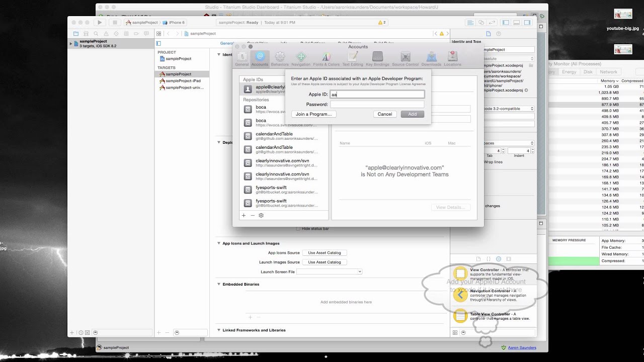Viewport: 644px width, 362px height.
Task: Collapse Linked Frameworks and Libraries section
Action: (x=219, y=330)
